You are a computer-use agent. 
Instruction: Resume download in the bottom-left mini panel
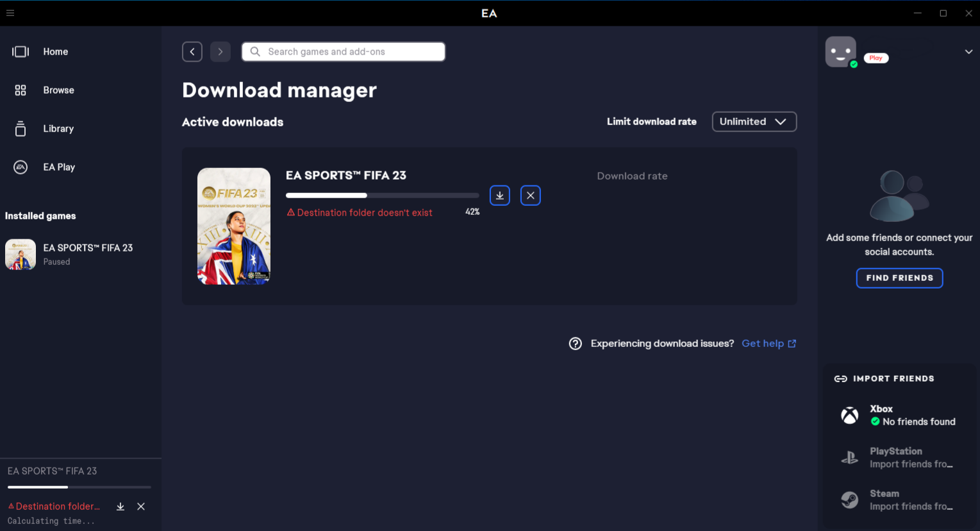120,507
